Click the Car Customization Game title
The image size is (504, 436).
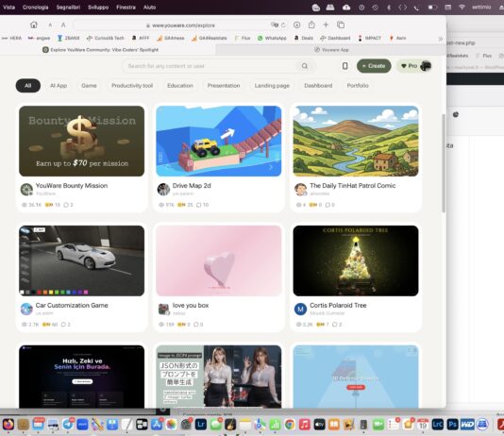point(72,305)
